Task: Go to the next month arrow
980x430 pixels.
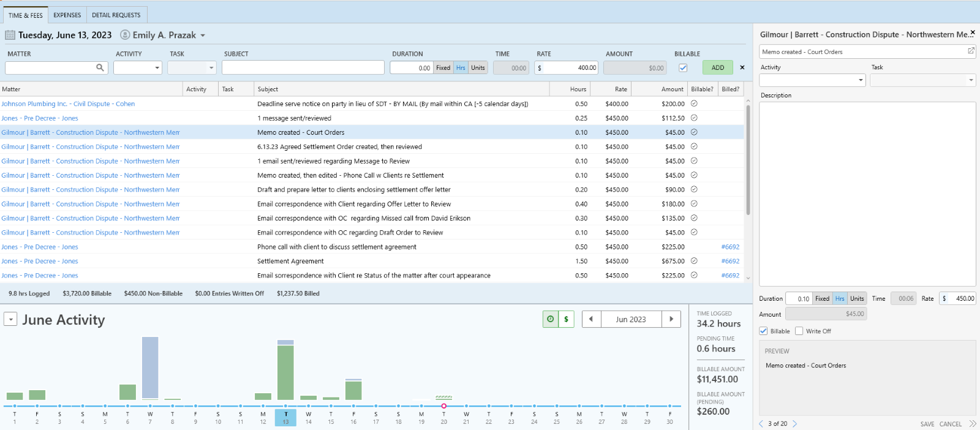Action: point(671,319)
